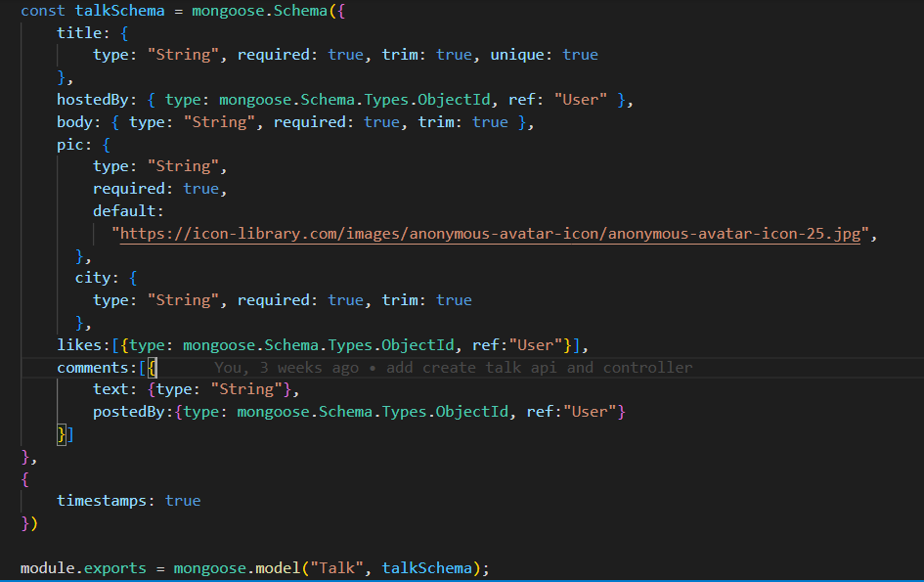The image size is (924, 582).
Task: Click the default key inside pic
Action: (124, 211)
